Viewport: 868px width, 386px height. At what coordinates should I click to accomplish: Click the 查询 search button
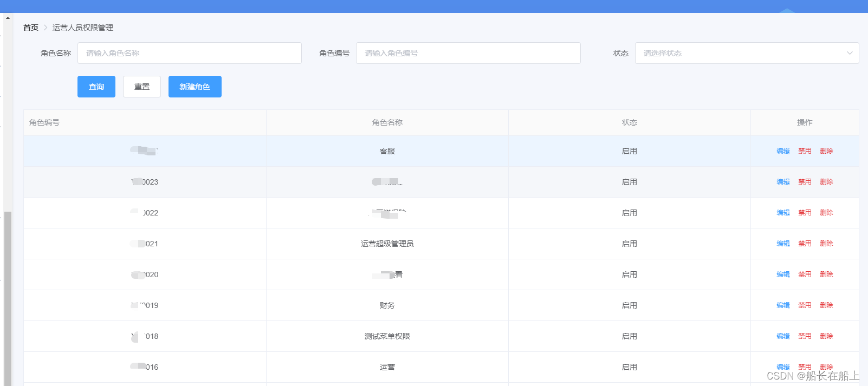96,87
